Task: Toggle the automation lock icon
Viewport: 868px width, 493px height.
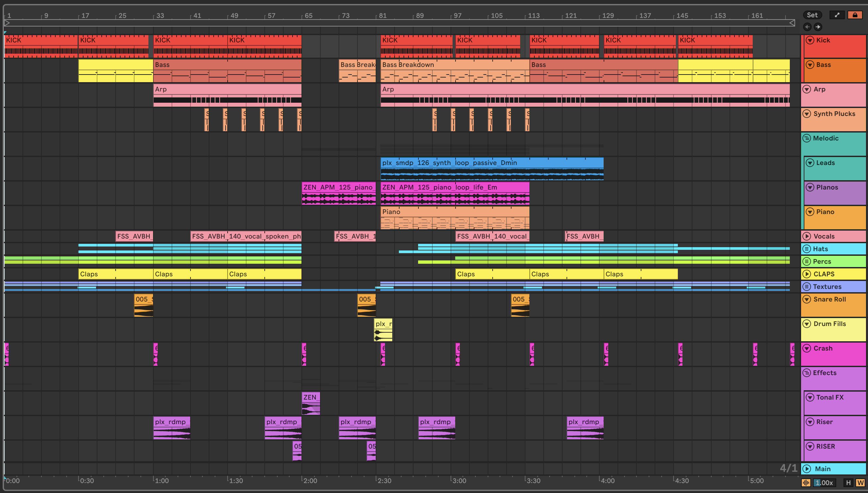Action: (x=855, y=15)
